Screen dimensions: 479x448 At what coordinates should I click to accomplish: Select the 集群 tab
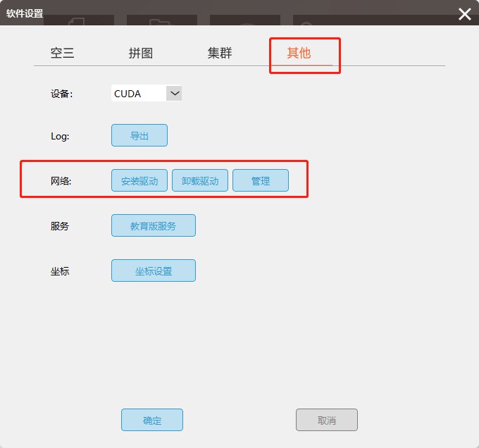click(220, 53)
